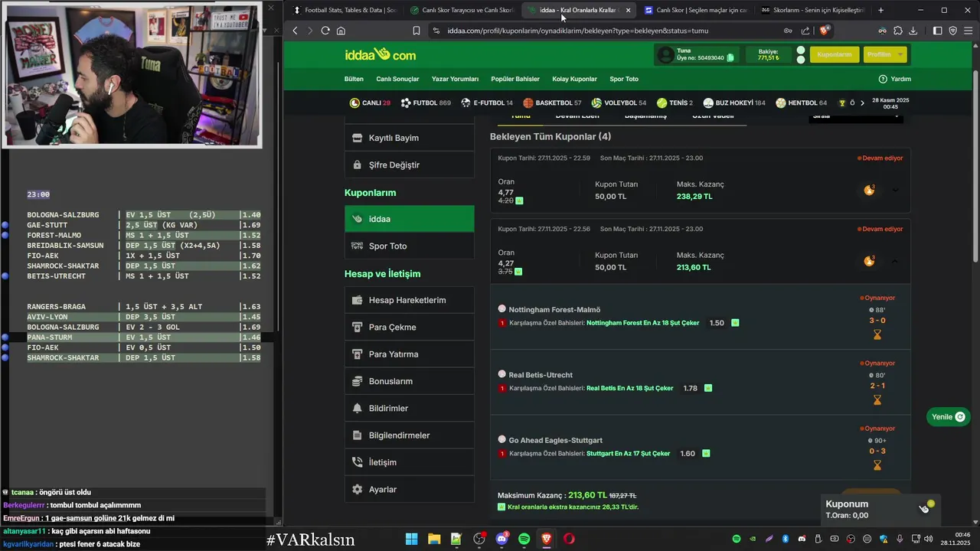Click Real Betis-Utrecht match name
Viewport: 980px width, 551px height.
click(x=541, y=375)
